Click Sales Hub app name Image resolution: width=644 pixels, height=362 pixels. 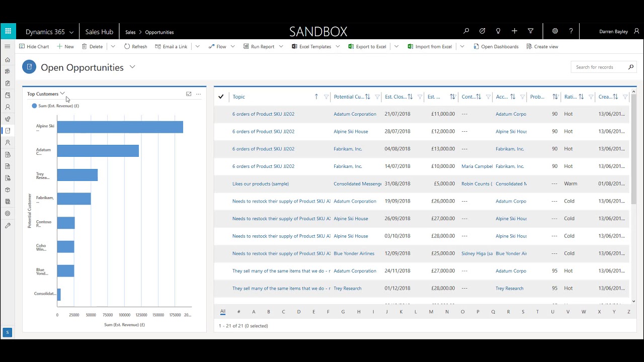click(99, 32)
